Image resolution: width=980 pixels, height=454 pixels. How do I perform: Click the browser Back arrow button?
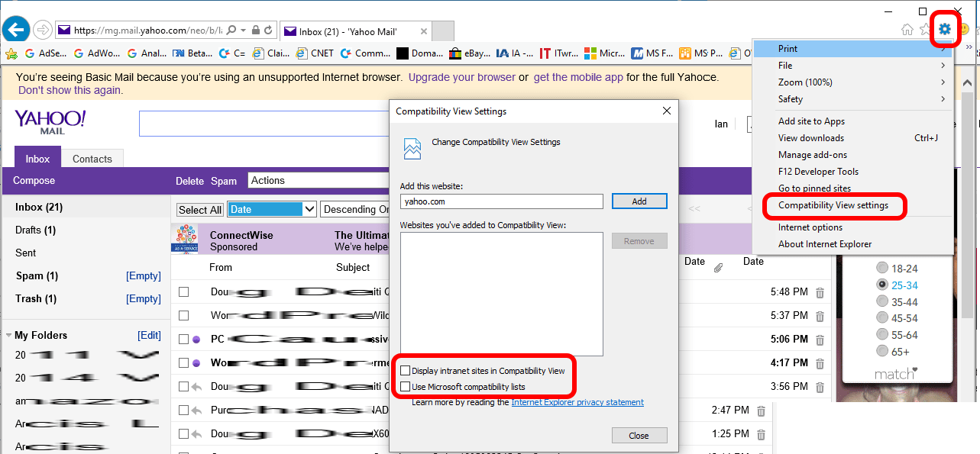click(x=16, y=30)
